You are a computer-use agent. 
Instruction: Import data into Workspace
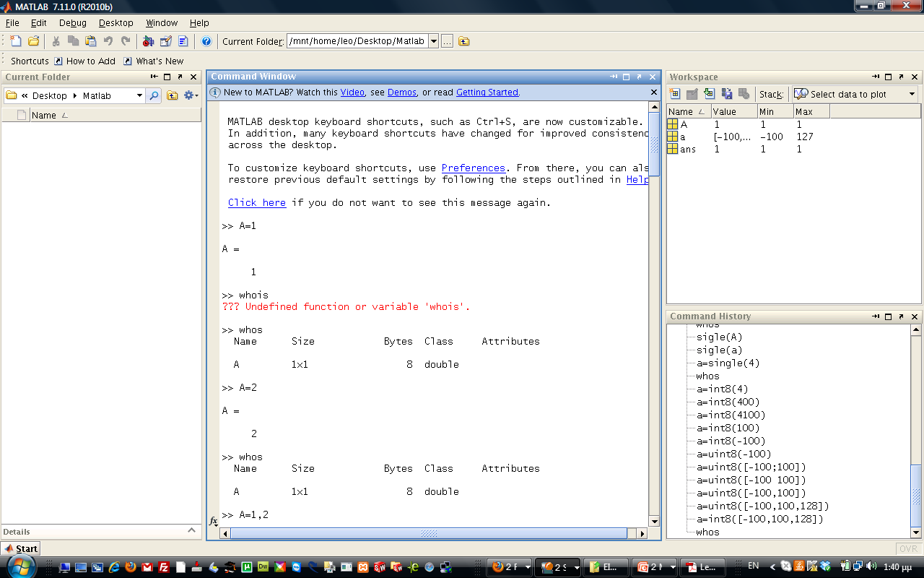710,94
